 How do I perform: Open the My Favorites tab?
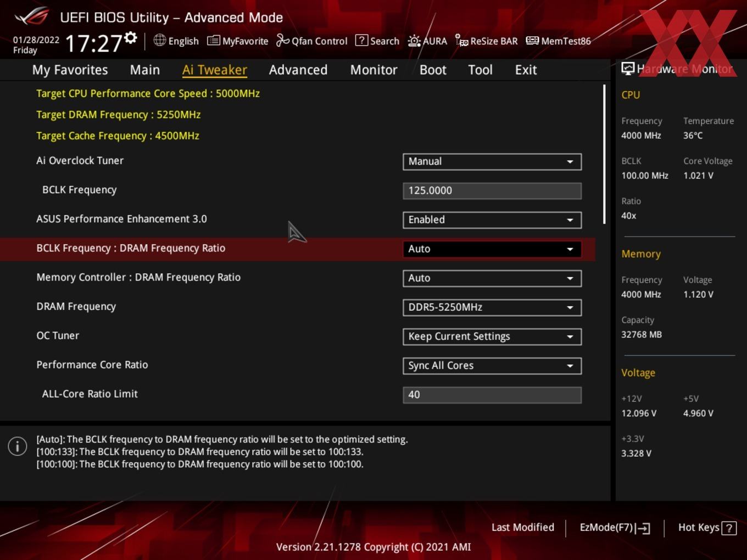(x=70, y=70)
